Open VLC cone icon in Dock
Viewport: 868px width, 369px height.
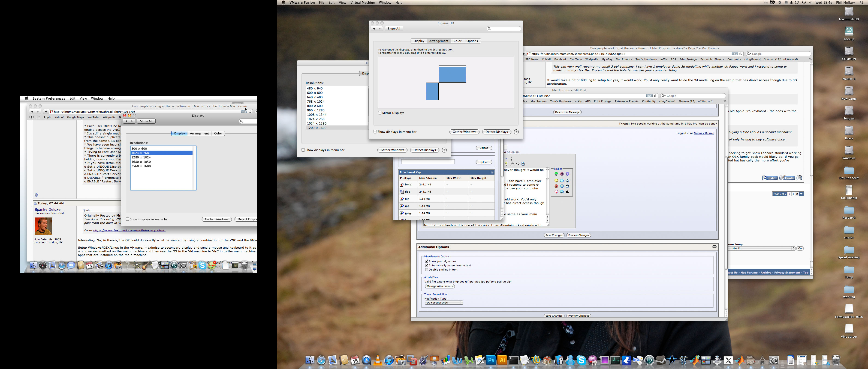point(378,360)
